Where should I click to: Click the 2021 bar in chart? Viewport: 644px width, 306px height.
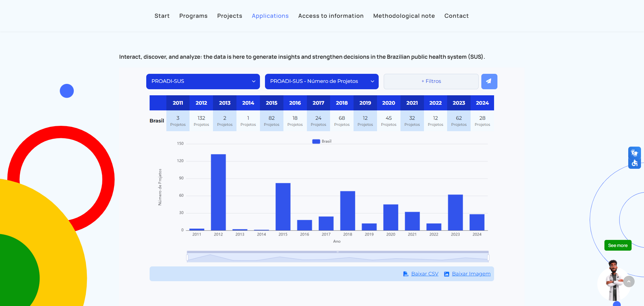(x=412, y=221)
